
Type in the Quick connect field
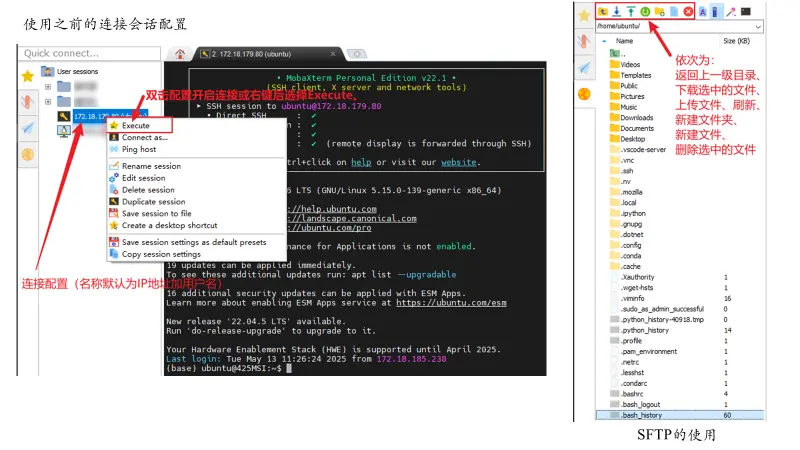click(x=70, y=52)
